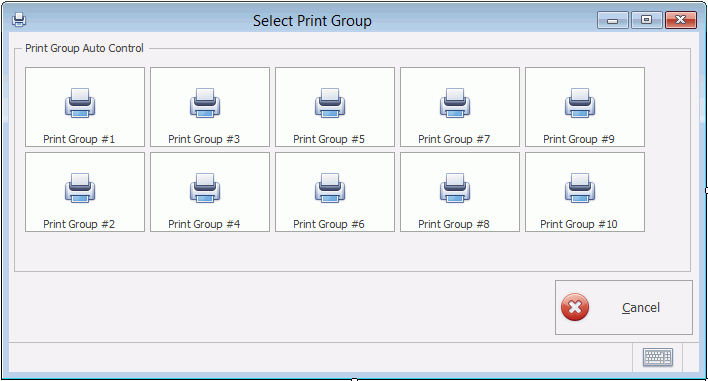Choose the Print Group #7 printer icon
This screenshot has height=381, width=708.
pos(455,103)
